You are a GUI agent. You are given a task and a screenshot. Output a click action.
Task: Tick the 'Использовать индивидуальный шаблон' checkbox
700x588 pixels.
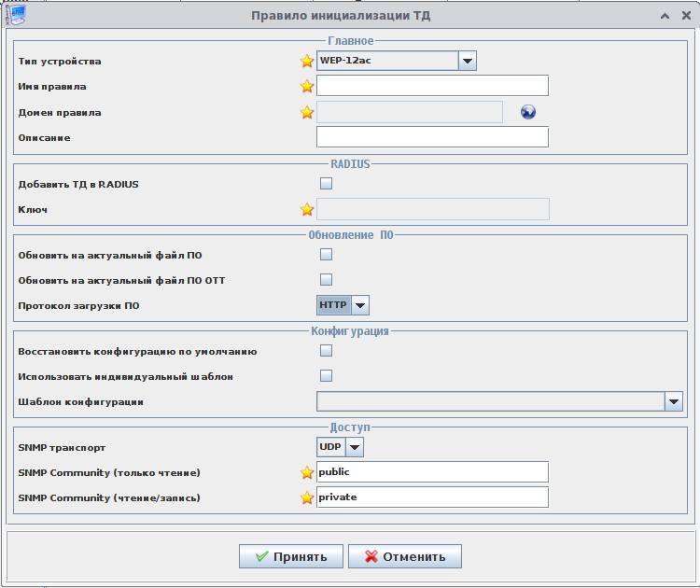pos(326,376)
